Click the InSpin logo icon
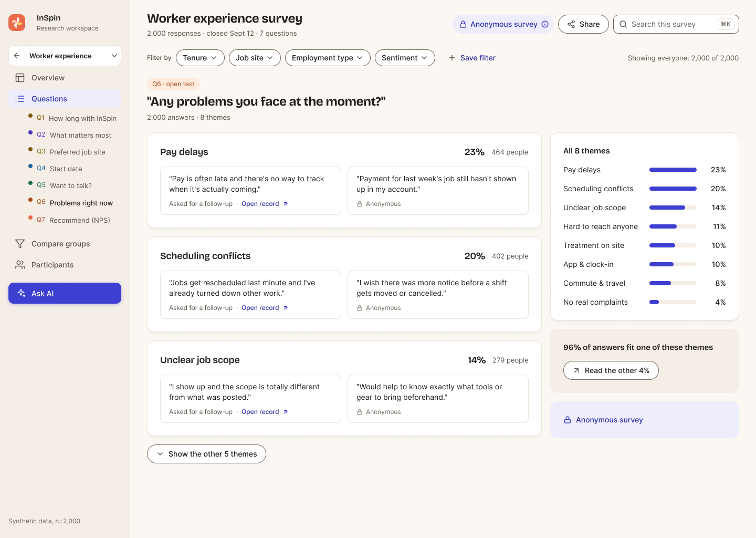 [x=17, y=23]
